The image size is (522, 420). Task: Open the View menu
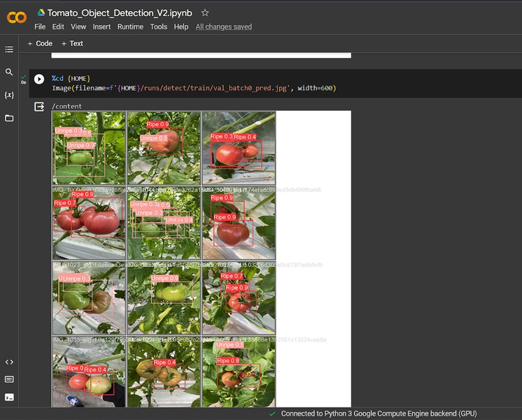click(78, 26)
